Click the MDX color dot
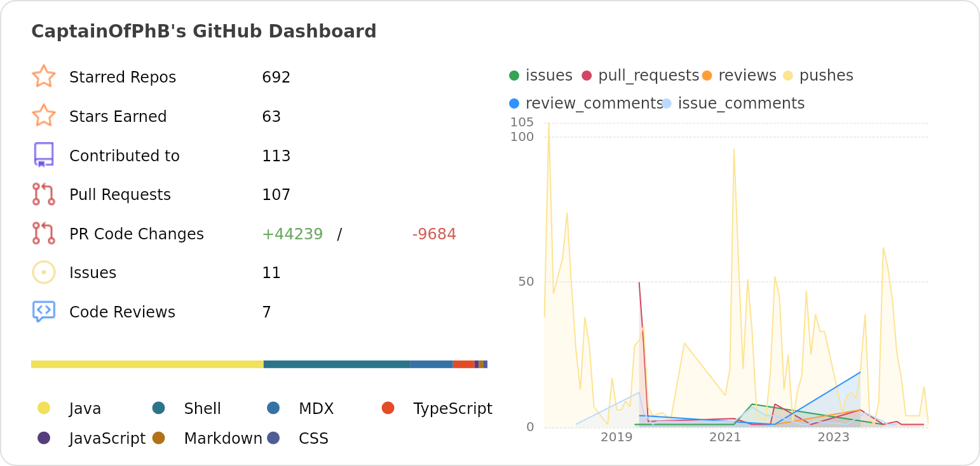Image resolution: width=980 pixels, height=466 pixels. pyautogui.click(x=273, y=408)
